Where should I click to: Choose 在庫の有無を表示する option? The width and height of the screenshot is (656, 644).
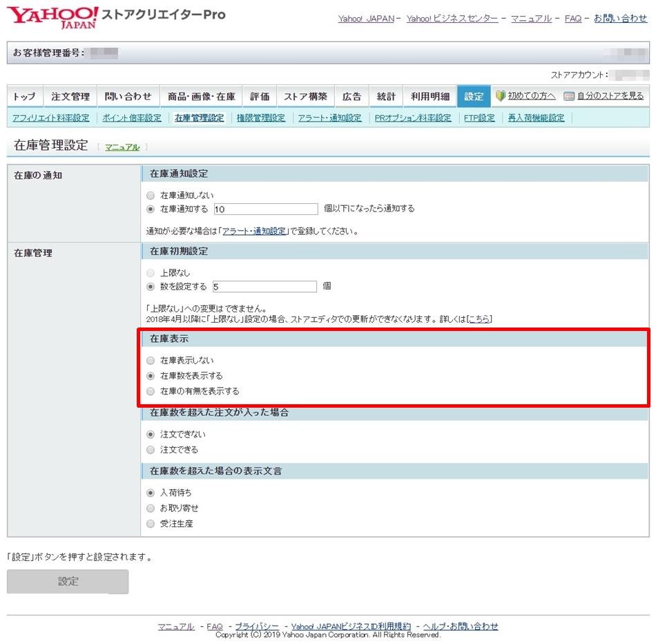click(x=151, y=392)
